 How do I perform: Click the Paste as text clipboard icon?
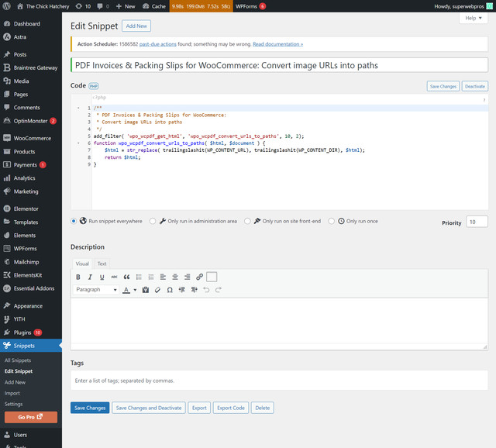tap(146, 290)
